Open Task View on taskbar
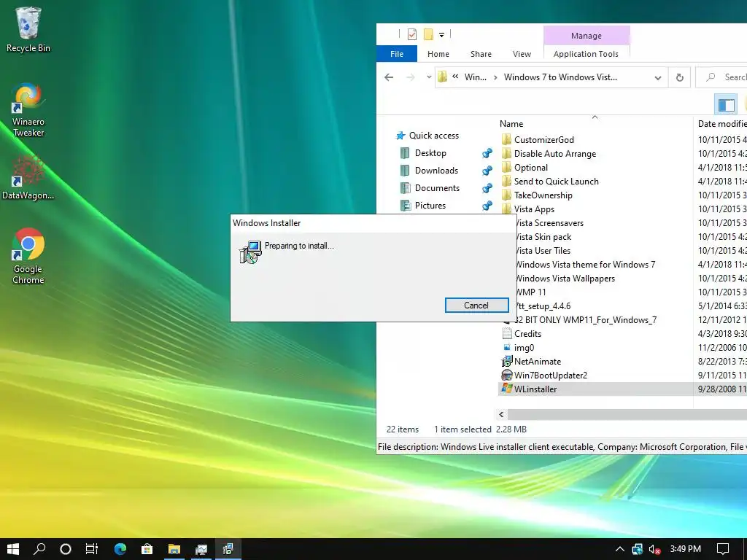This screenshot has height=560, width=747. [x=91, y=549]
